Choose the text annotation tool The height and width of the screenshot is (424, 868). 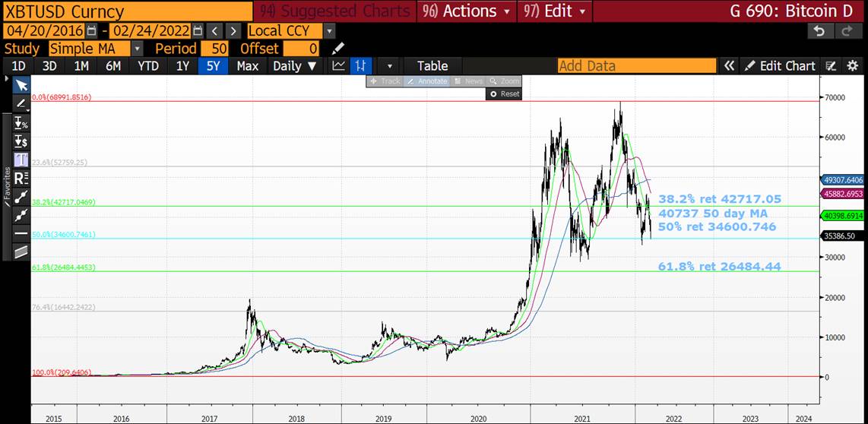coord(21,159)
